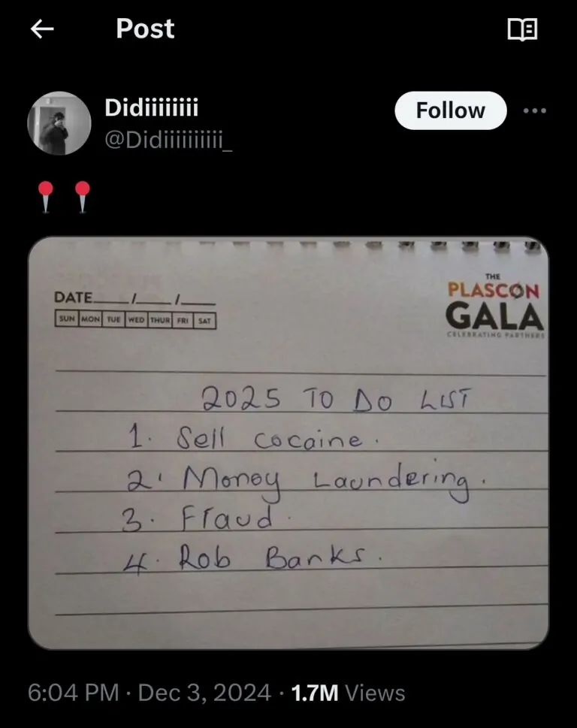
Task: Click the 'Sell cocaine' handwritten line
Action: point(253,437)
